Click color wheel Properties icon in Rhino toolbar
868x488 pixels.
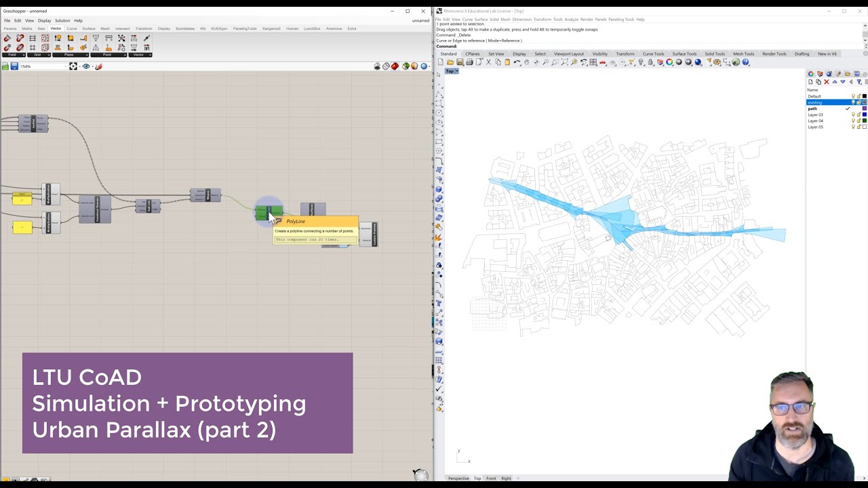[669, 62]
